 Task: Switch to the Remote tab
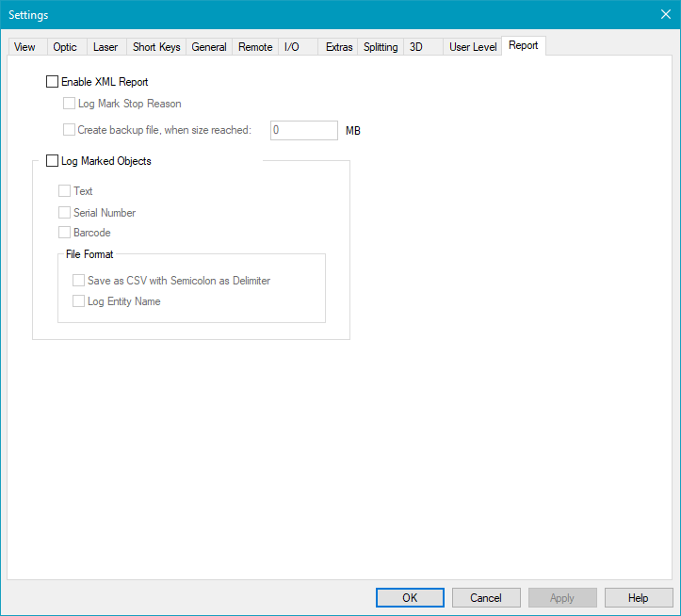point(255,47)
